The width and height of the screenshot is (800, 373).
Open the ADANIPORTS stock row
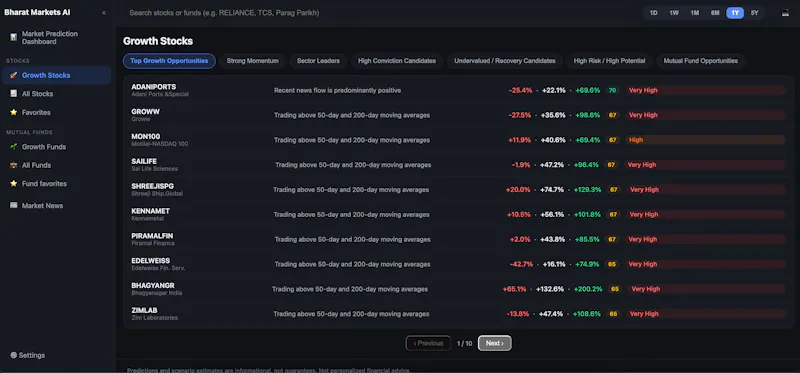(458, 90)
